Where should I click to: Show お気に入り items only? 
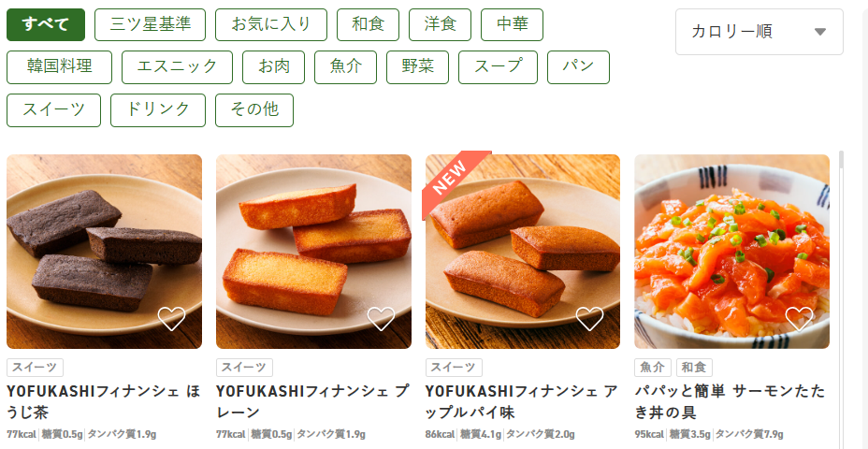(271, 25)
